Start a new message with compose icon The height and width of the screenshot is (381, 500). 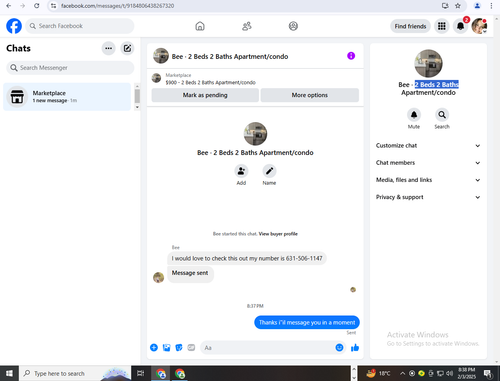click(x=127, y=48)
